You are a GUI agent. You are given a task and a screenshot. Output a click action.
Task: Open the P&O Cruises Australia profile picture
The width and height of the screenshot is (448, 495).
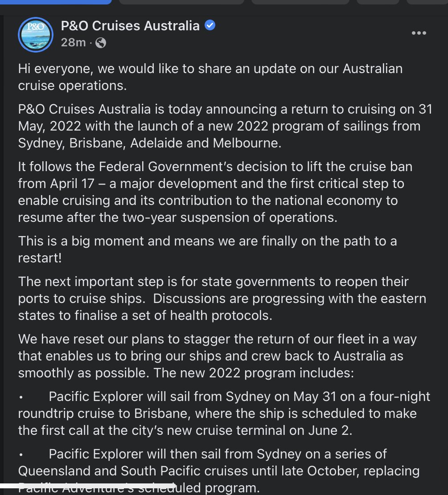coord(36,35)
